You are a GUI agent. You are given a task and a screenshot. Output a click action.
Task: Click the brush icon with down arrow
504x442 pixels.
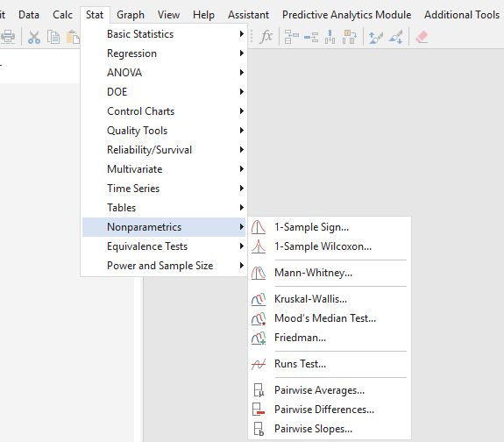tap(395, 37)
